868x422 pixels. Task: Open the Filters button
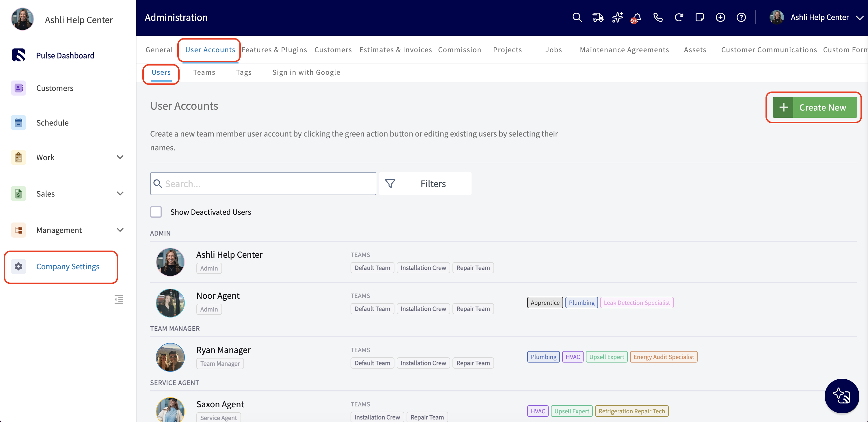coord(425,184)
